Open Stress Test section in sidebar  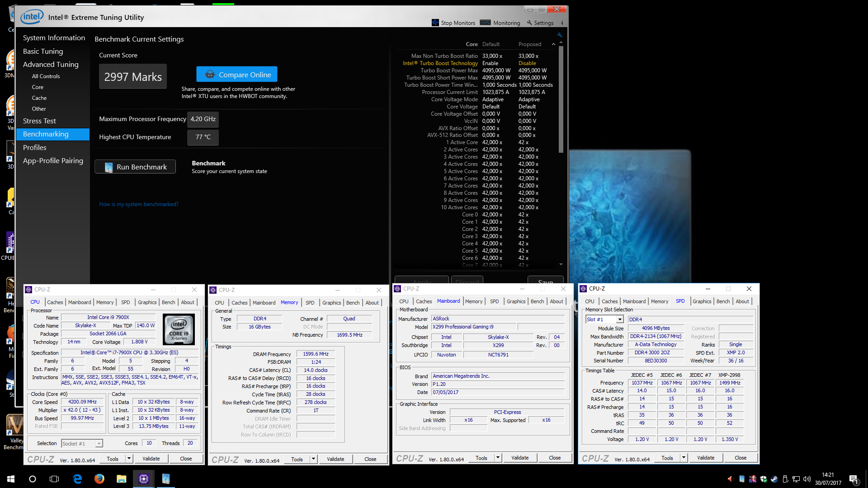coord(39,121)
